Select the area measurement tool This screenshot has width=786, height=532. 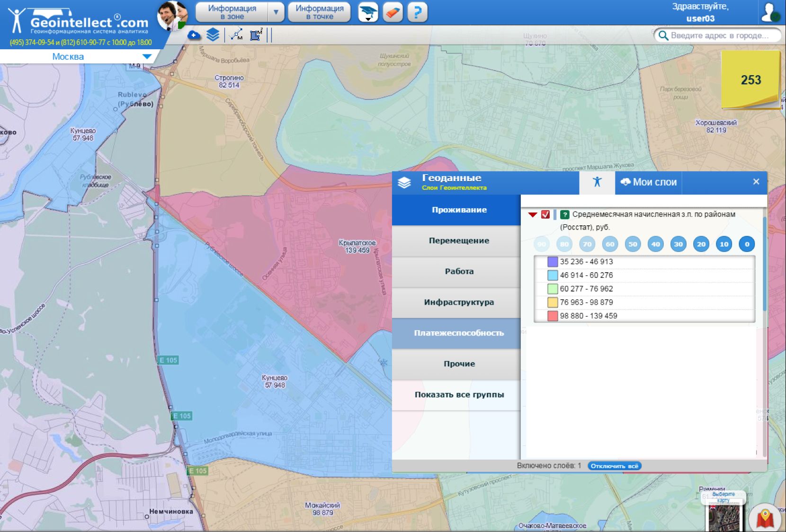pos(256,35)
